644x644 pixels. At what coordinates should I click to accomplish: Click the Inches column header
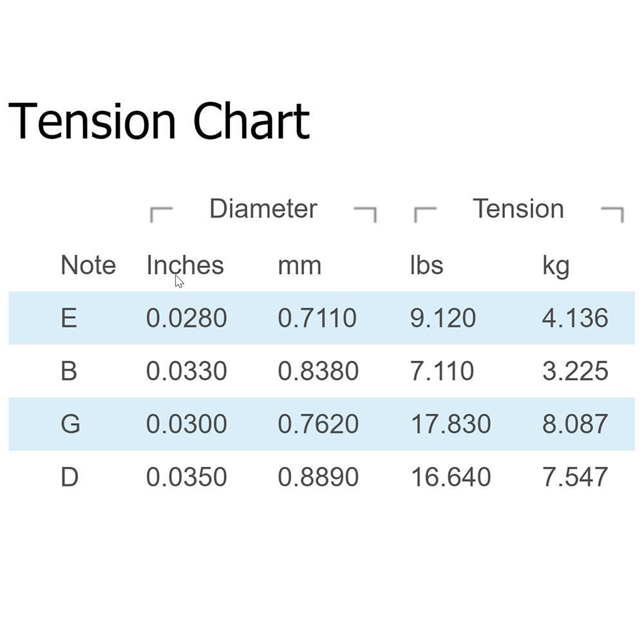(x=185, y=265)
